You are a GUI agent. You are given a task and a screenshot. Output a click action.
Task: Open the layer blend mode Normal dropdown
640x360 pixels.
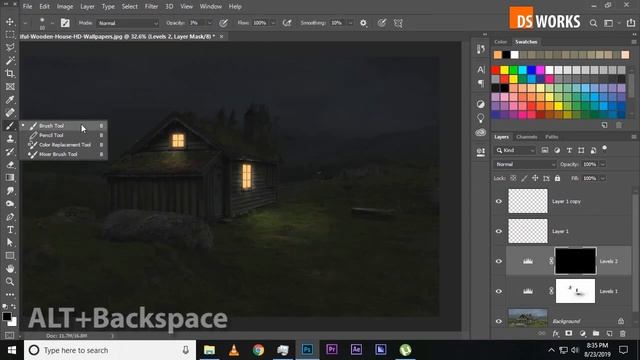tap(525, 164)
